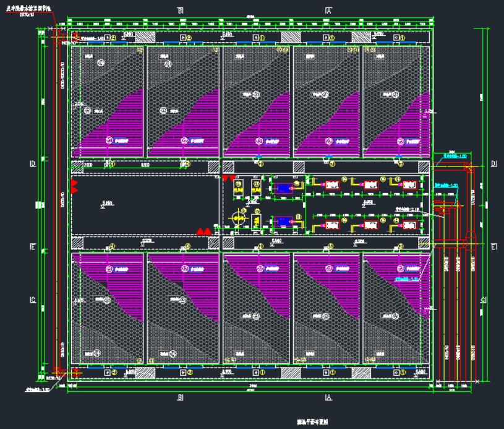
Task: Pick red triangles at equipment room top-left corner
Action: (x=228, y=178)
